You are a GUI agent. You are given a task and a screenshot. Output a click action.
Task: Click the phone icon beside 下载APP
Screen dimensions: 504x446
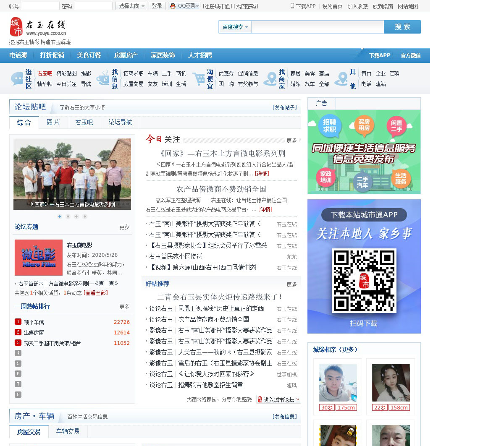pos(292,6)
